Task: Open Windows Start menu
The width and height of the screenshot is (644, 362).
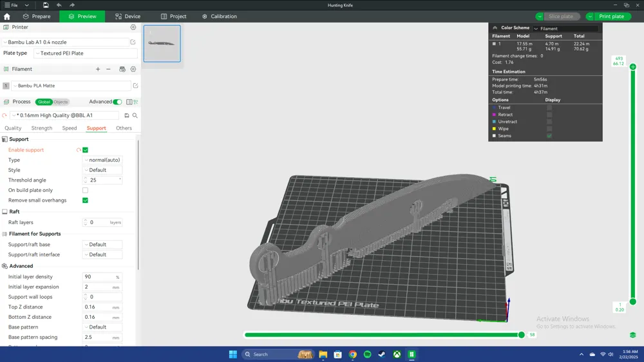Action: click(233, 354)
